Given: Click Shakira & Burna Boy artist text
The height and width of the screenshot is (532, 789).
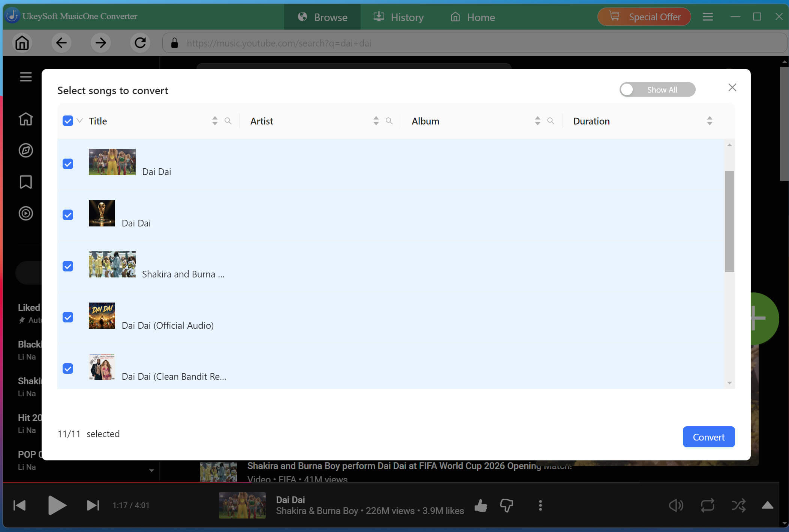Looking at the screenshot, I should pyautogui.click(x=317, y=511).
